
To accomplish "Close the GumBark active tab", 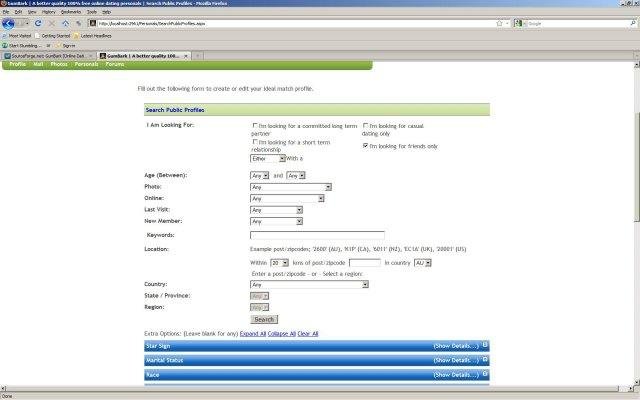I will coord(186,56).
